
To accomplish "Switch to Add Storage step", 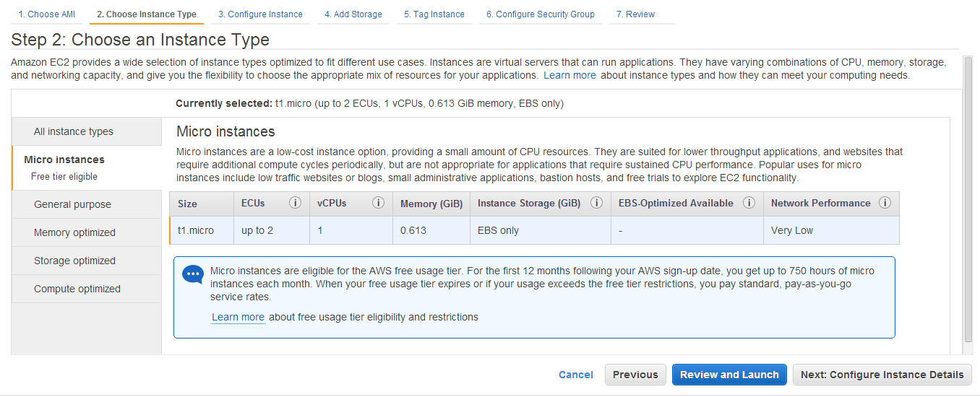I will tap(353, 14).
